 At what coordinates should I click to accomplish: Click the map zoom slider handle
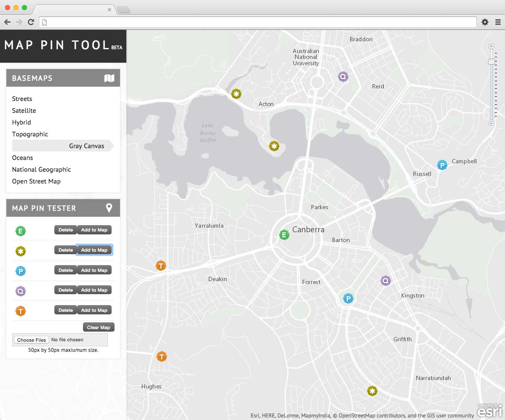coord(492,61)
